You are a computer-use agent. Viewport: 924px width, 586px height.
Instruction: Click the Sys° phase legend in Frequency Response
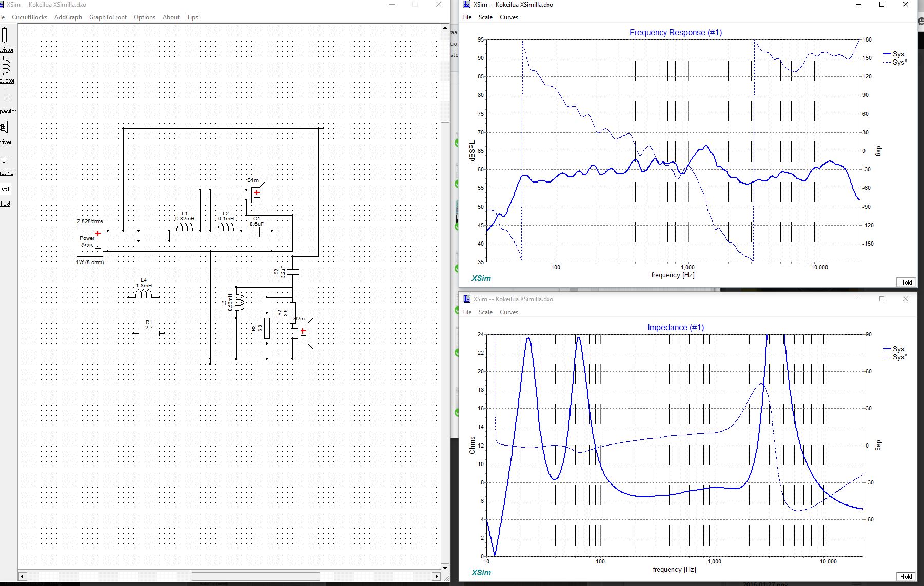895,62
